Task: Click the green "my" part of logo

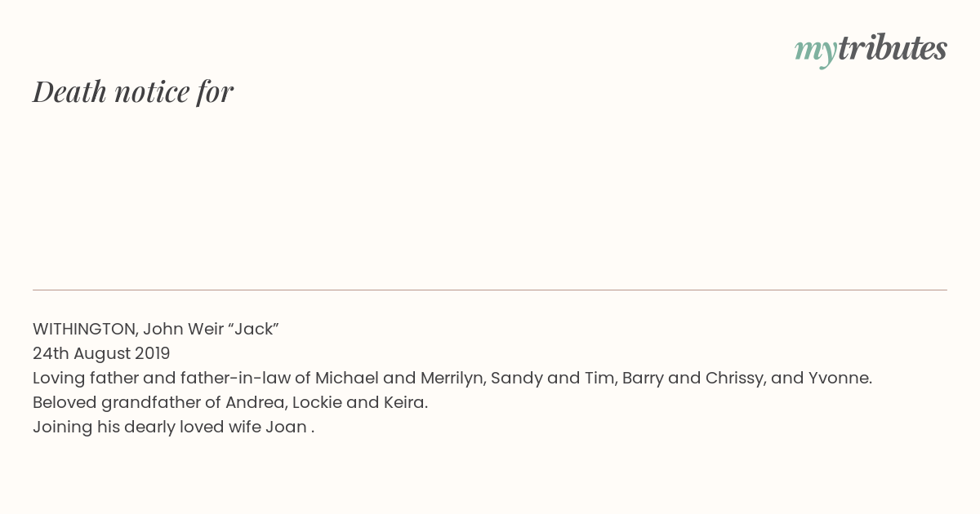Action: 816,53
